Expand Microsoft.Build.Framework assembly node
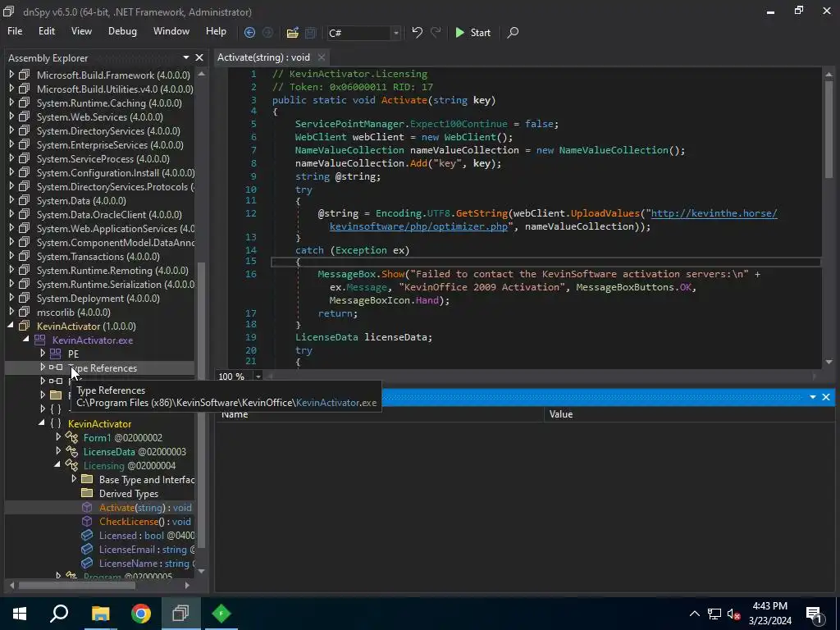840x630 pixels. [11, 75]
